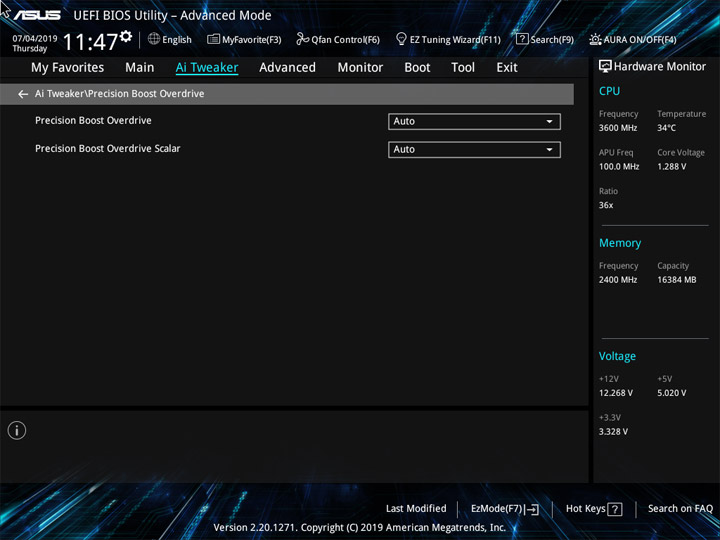This screenshot has height=540, width=720.
Task: Open MyFavorite(F3) list icon
Action: [213, 39]
